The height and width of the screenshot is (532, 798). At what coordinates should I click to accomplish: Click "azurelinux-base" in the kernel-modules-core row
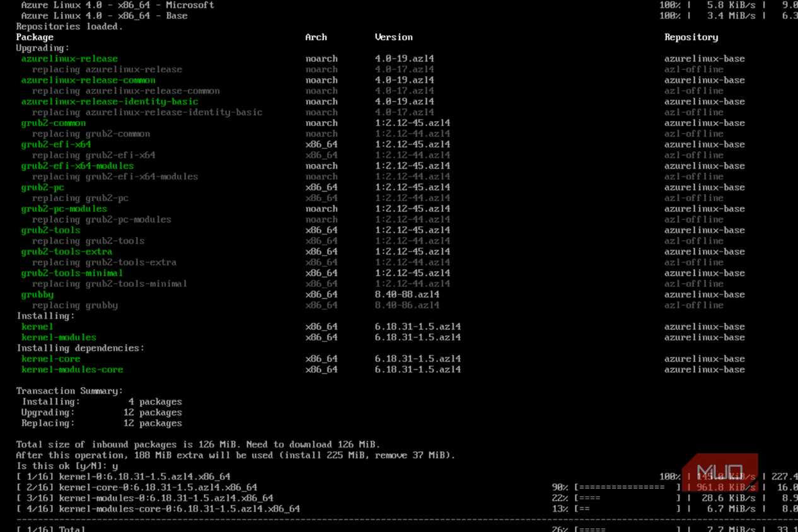tap(704, 369)
